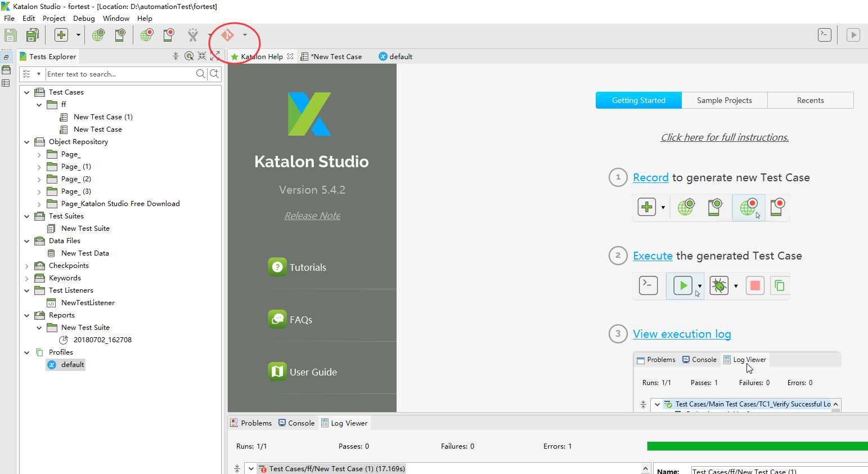Click Link with Editor icon in Tests Explorer
The height and width of the screenshot is (474, 868).
click(x=176, y=56)
